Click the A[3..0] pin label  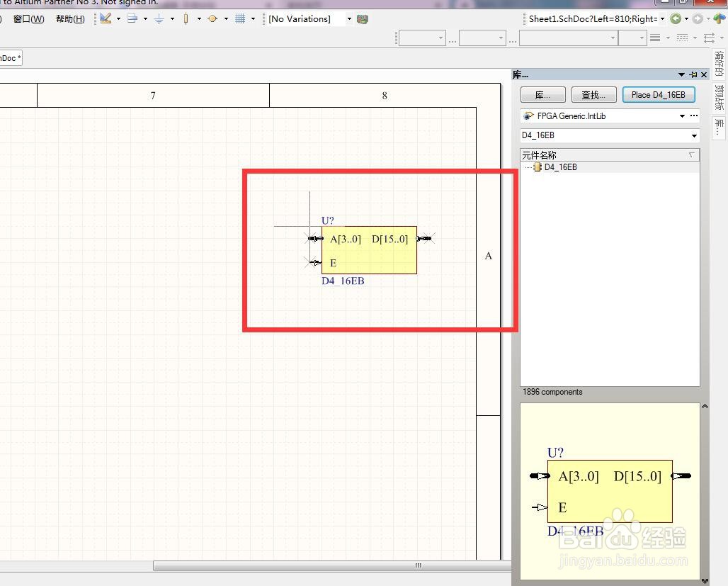coord(345,240)
